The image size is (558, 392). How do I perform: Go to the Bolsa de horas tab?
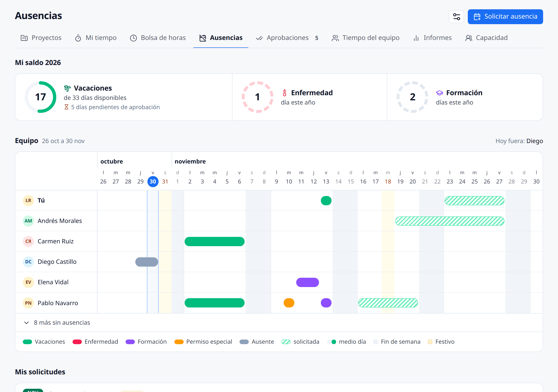pyautogui.click(x=158, y=38)
